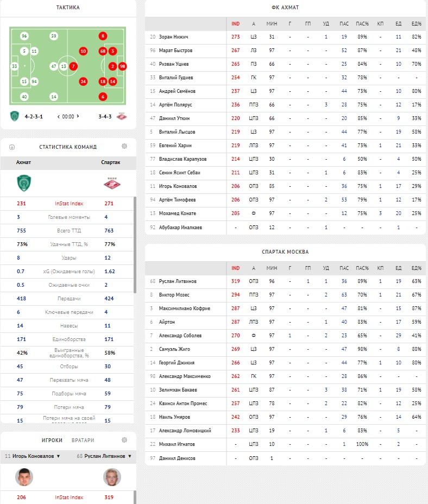
Task: Sort Спартак Москва table by ПАС% column
Action: [x=362, y=268]
